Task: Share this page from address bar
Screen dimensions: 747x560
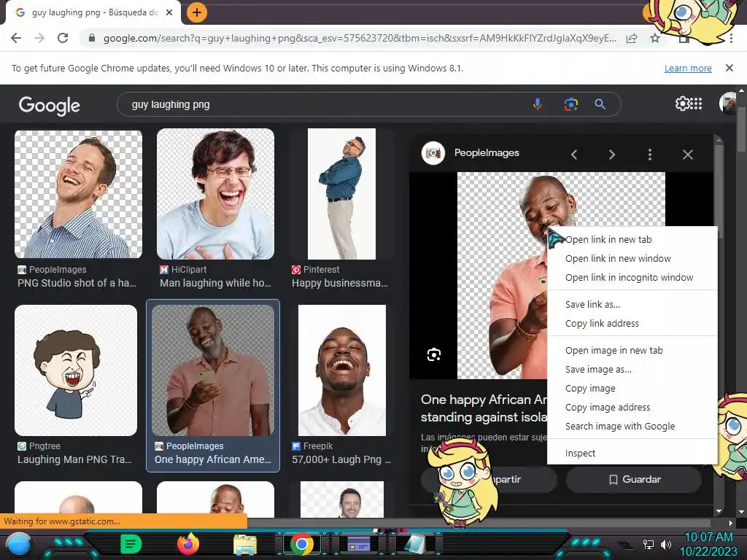Action: (x=632, y=38)
